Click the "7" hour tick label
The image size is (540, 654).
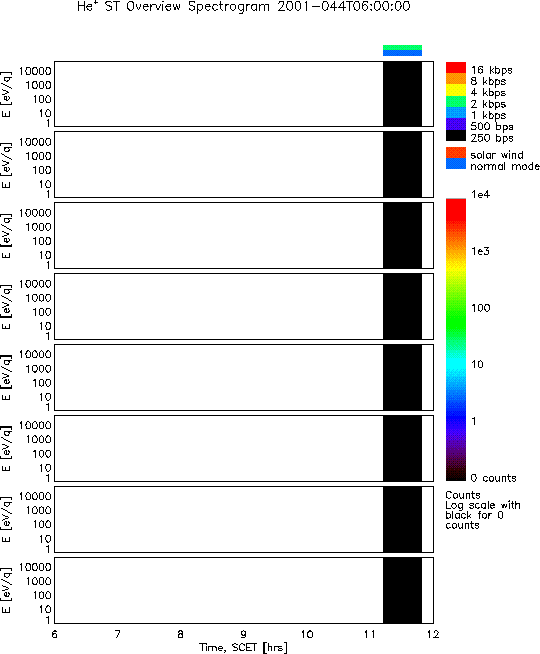tap(118, 634)
